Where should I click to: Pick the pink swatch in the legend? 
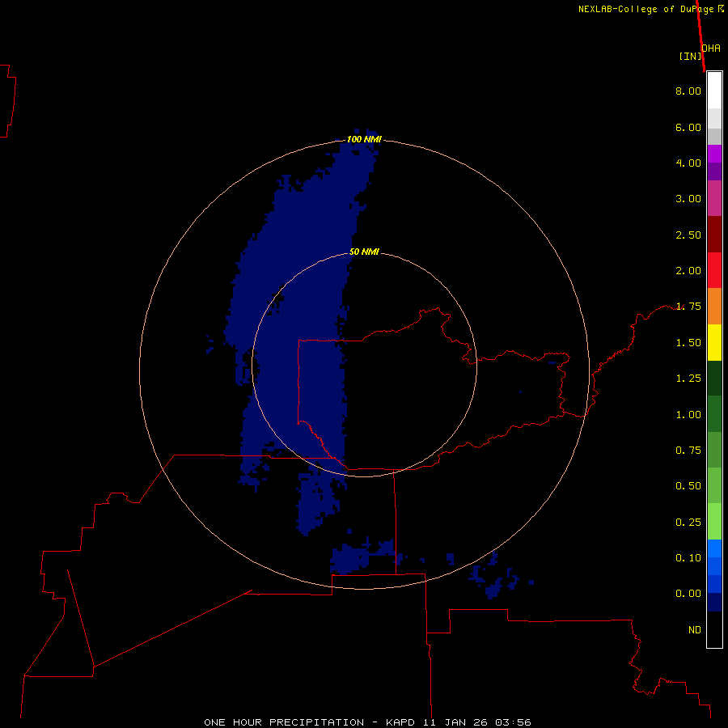(x=714, y=198)
